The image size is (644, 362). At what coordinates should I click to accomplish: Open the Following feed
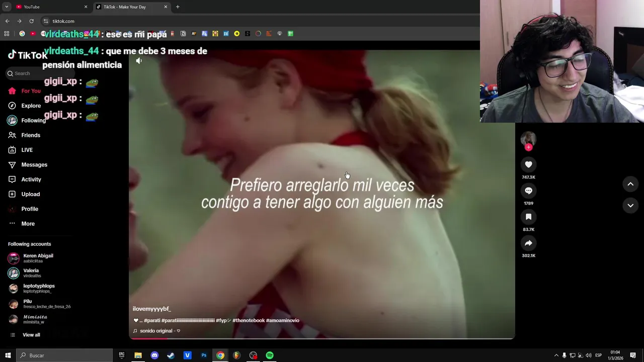click(x=26, y=120)
